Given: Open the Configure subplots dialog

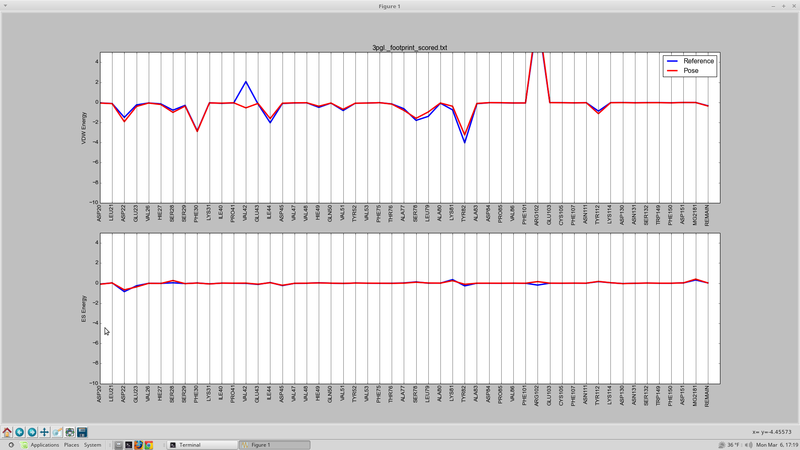Looking at the screenshot, I should (69, 432).
